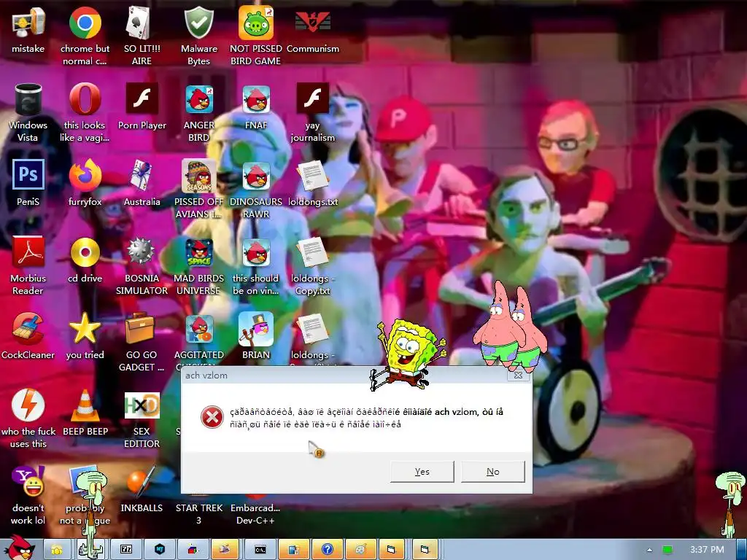Open the 7z taskbar button
This screenshot has width=747, height=560.
click(x=126, y=550)
